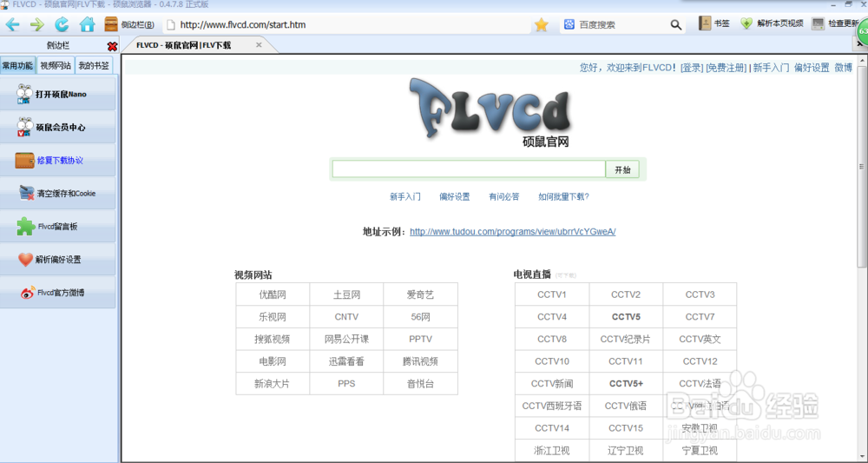868x463 pixels.
Task: Open 优酷网 video site
Action: click(x=273, y=294)
